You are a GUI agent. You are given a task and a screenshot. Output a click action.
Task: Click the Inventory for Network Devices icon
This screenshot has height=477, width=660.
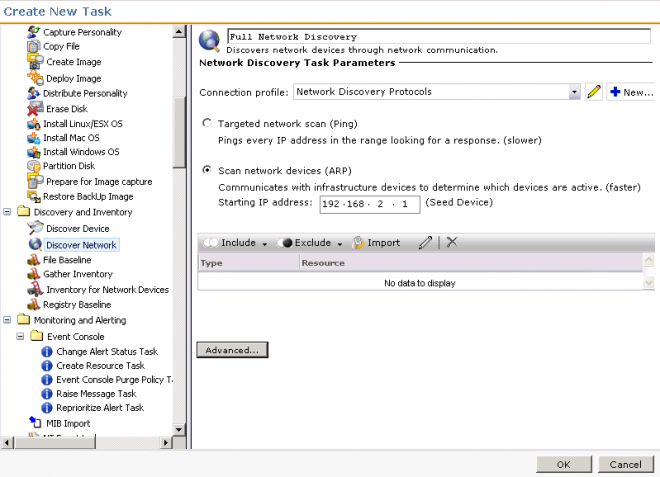click(35, 289)
